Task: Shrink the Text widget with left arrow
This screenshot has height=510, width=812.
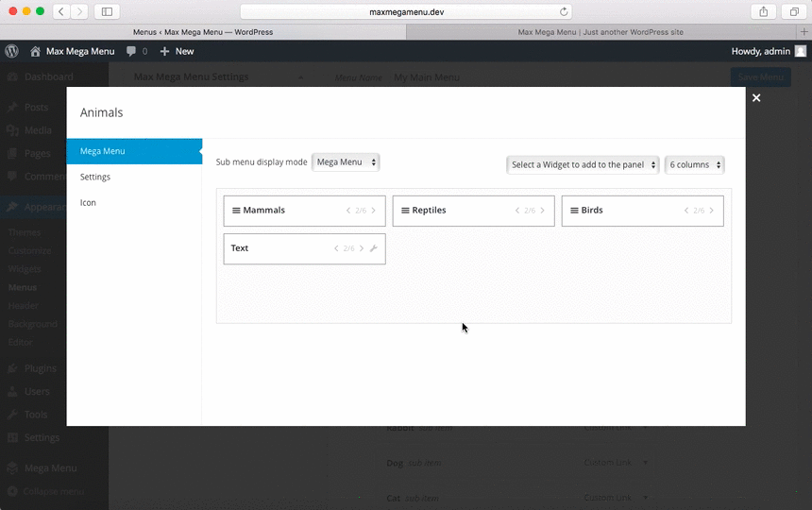Action: click(x=336, y=248)
